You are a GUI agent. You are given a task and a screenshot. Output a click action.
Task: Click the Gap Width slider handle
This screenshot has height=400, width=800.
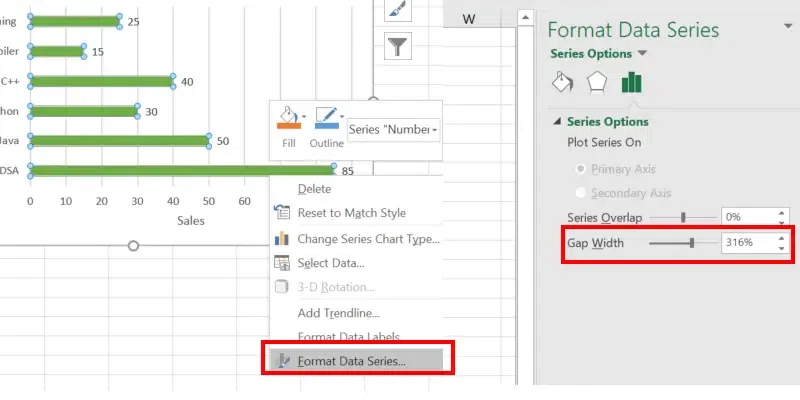pyautogui.click(x=692, y=242)
